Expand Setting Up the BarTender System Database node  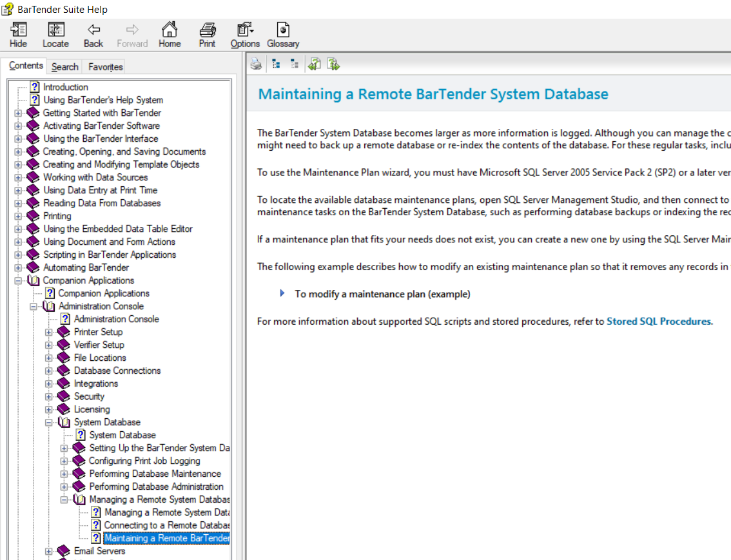point(64,448)
